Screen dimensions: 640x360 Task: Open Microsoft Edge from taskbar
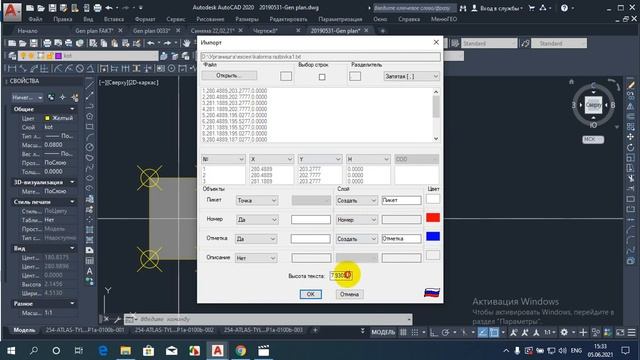[x=103, y=351]
